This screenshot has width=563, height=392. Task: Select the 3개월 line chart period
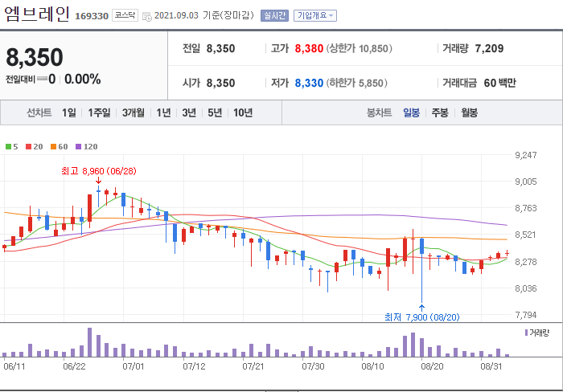tap(134, 112)
